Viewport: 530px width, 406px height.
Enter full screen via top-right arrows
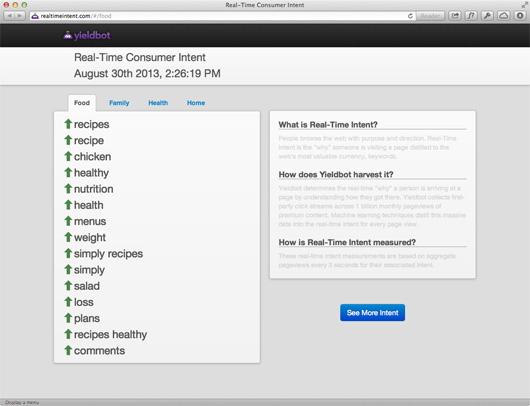point(525,5)
